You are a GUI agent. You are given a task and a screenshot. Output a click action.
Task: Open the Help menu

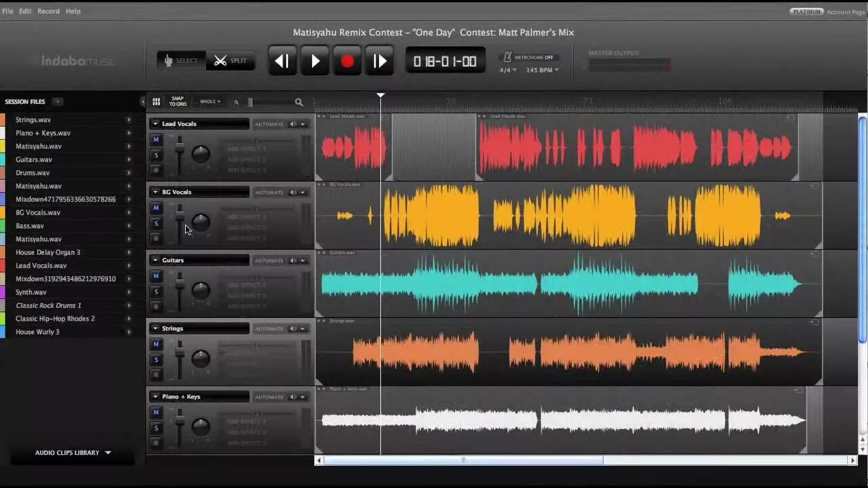[73, 11]
